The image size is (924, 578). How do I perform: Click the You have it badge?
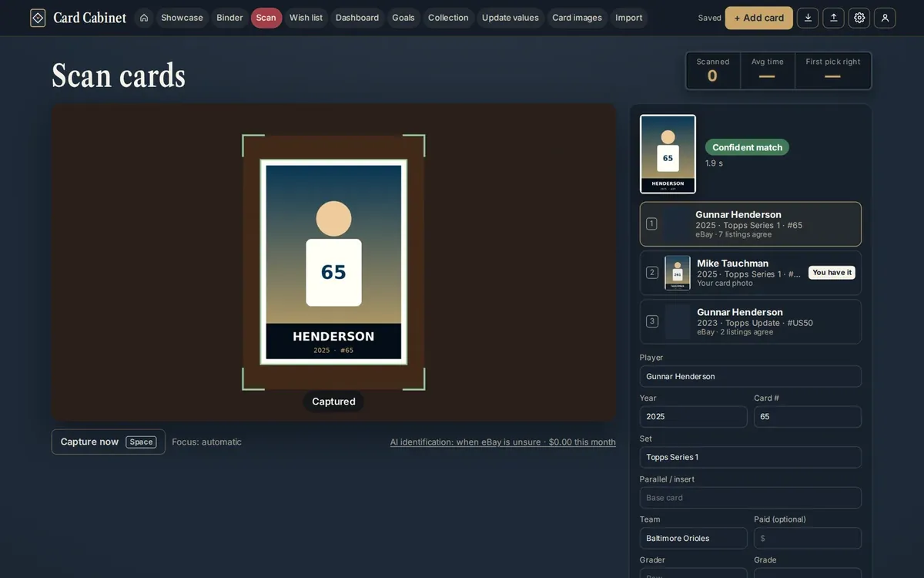[x=832, y=272]
